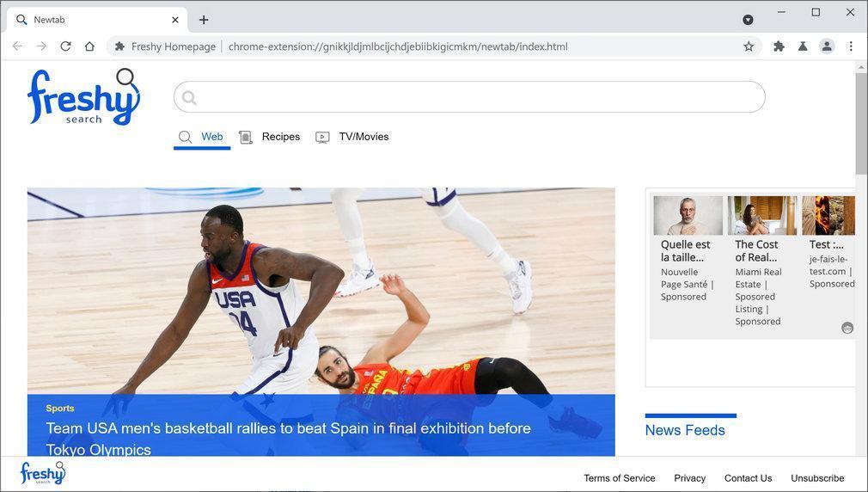Viewport: 868px width, 492px height.
Task: Open the 'Test :...' je-fais-le-test.com ad
Action: tap(827, 244)
